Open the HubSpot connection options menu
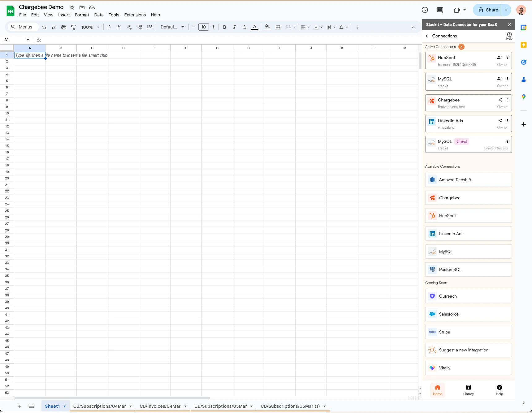Image resolution: width=532 pixels, height=413 pixels. [x=508, y=58]
